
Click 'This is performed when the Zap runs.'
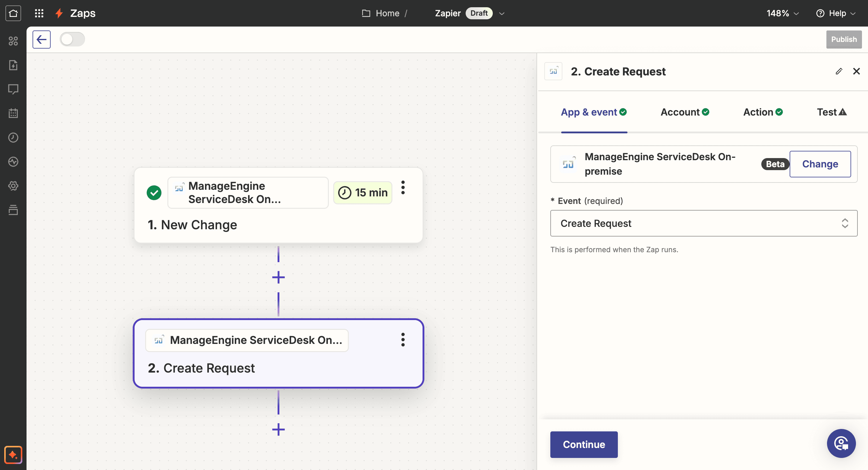[x=614, y=249]
